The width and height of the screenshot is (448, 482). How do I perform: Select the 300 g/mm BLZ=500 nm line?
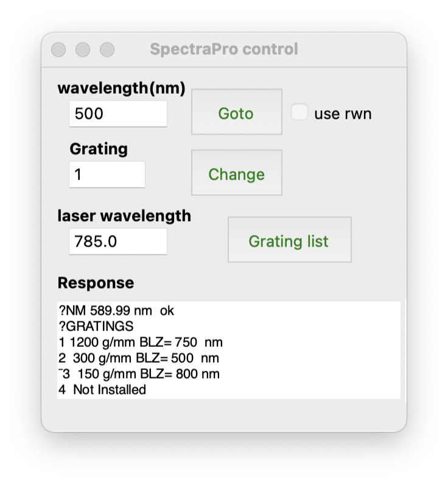tap(139, 358)
